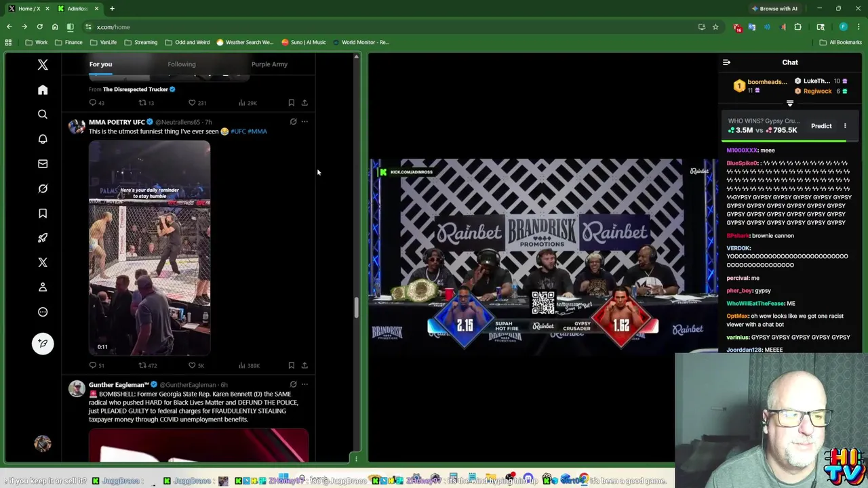Open the rocket icon in the X sidebar
Screen dimensions: 868x488
pyautogui.click(x=43, y=238)
